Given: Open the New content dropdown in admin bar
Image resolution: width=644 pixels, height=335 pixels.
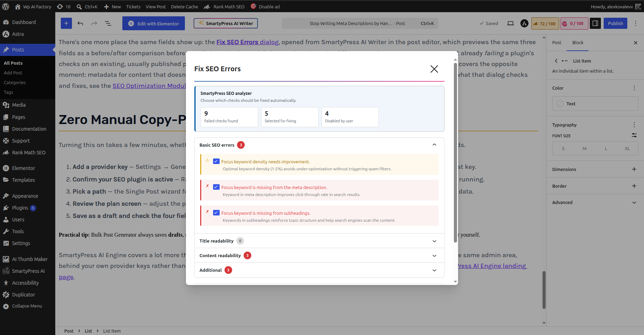Looking at the screenshot, I should pyautogui.click(x=112, y=7).
